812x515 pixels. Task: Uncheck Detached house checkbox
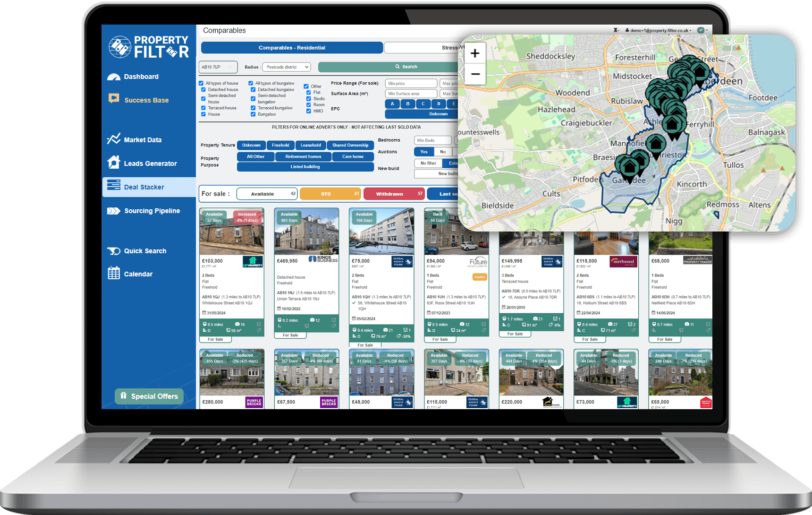click(203, 89)
